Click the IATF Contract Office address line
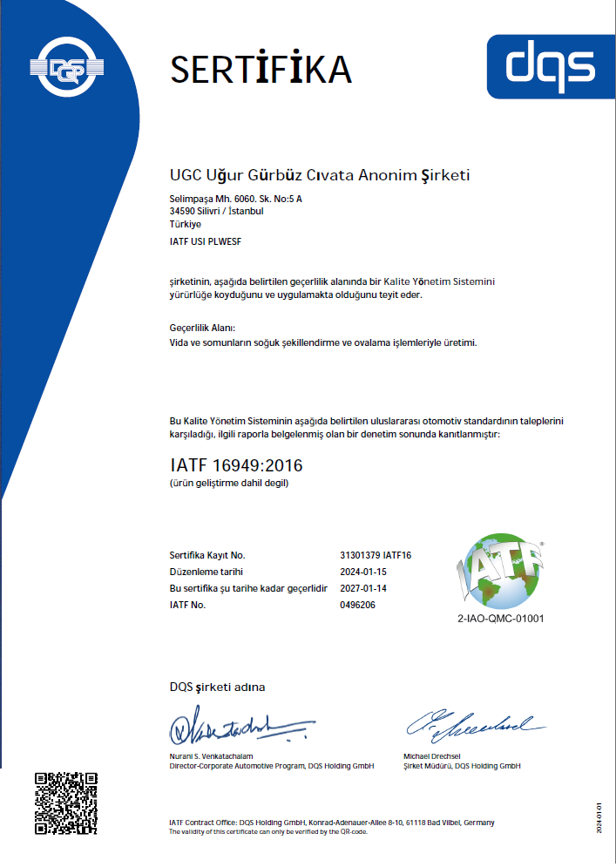This screenshot has width=616, height=867. (x=332, y=823)
